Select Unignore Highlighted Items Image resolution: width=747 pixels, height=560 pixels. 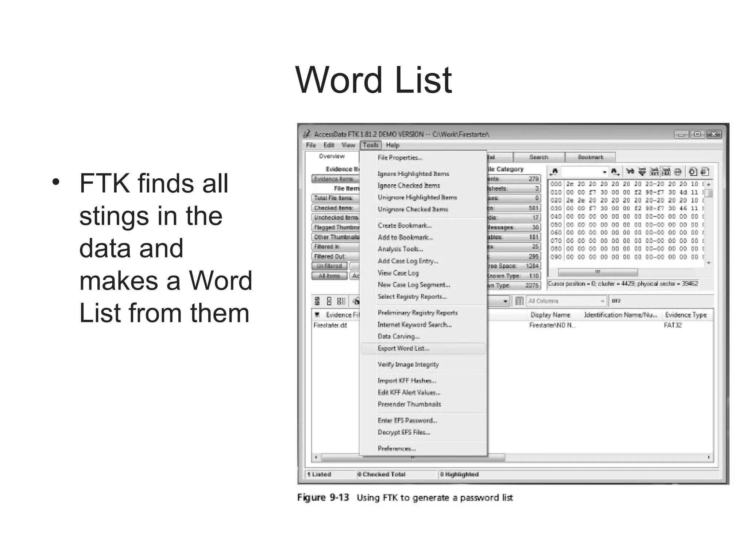pos(423,198)
